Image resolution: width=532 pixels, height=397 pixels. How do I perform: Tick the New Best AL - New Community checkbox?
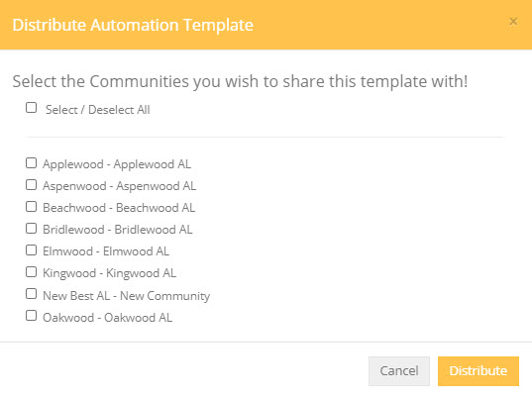(x=32, y=294)
